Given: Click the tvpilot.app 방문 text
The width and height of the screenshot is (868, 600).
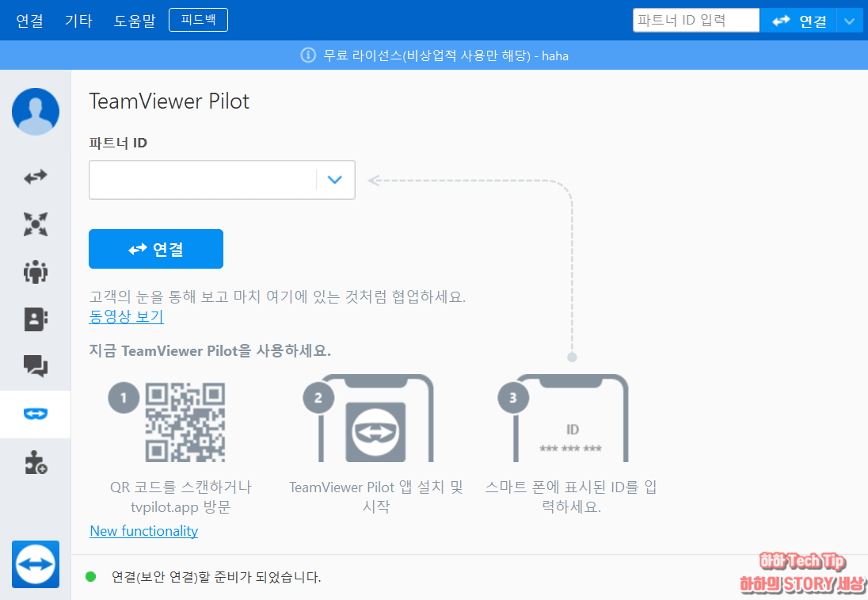Looking at the screenshot, I should click(x=181, y=507).
